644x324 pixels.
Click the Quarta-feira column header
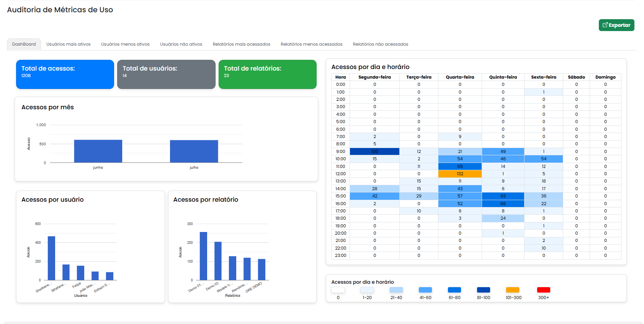coord(460,77)
